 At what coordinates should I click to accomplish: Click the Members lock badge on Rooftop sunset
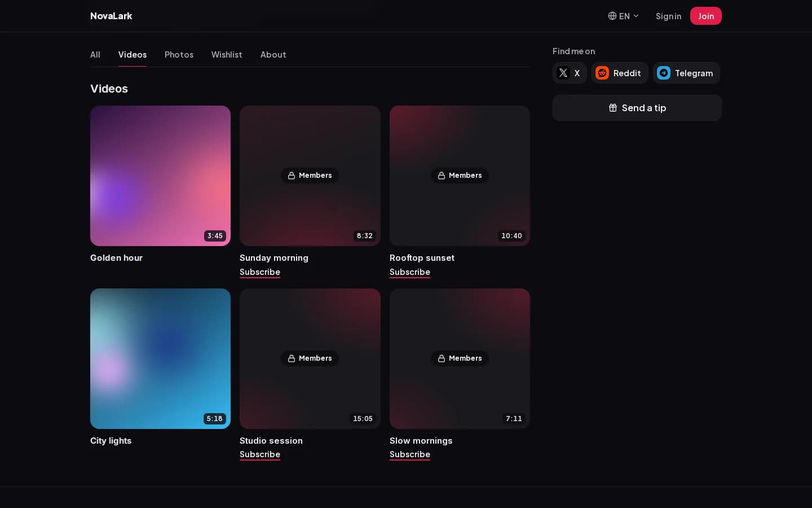click(460, 176)
